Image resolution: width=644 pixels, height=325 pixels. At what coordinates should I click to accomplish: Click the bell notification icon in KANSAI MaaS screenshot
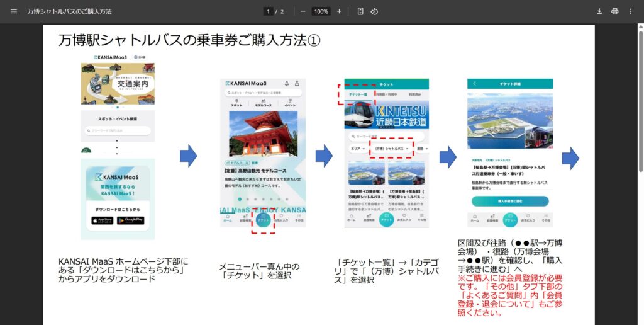tap(287, 83)
